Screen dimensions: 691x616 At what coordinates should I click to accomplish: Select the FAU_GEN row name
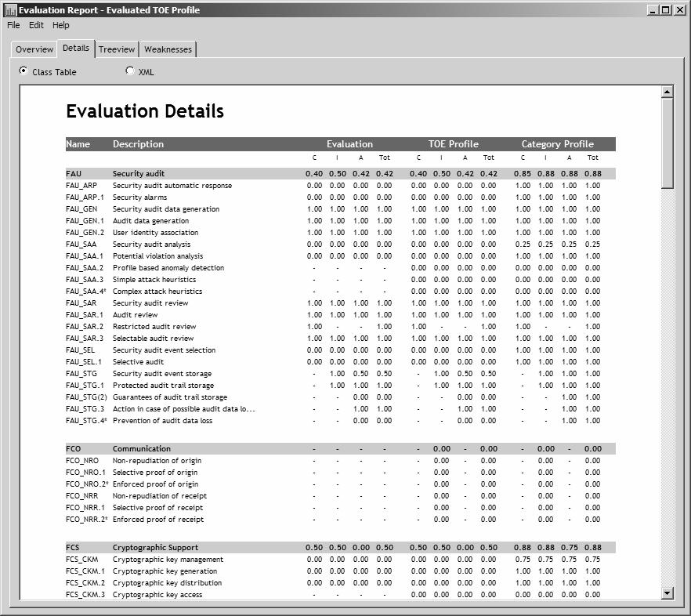point(81,209)
